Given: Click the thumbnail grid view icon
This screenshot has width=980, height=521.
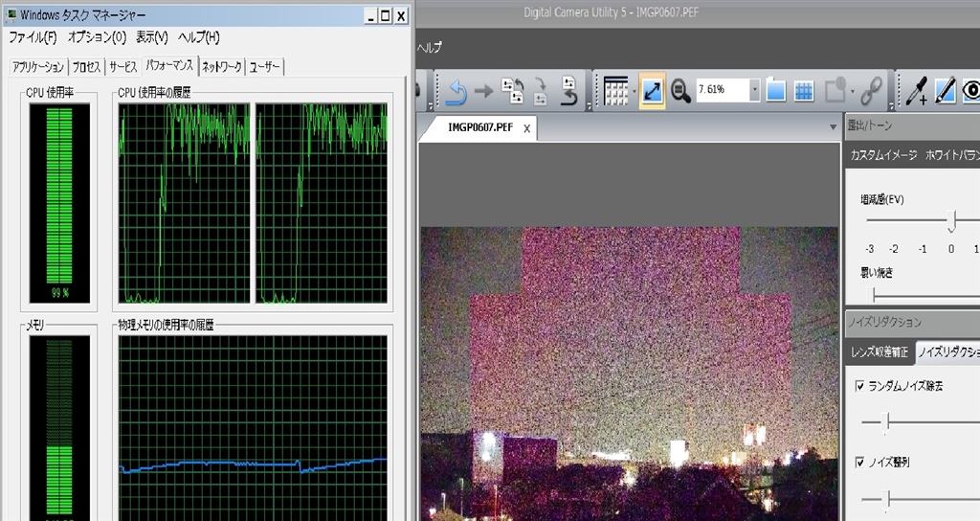Looking at the screenshot, I should tap(615, 91).
